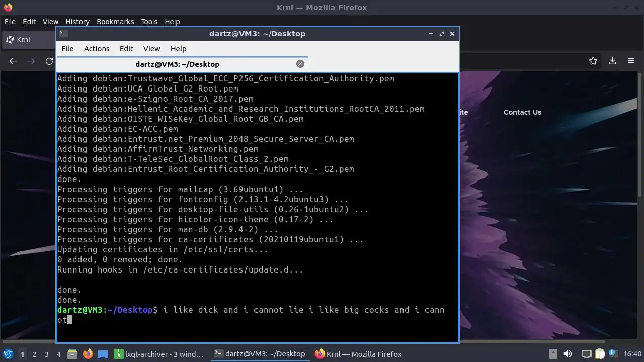Launch Firefox from panel quick launcher
Viewport: 644px width, 362px height.
pyautogui.click(x=88, y=354)
